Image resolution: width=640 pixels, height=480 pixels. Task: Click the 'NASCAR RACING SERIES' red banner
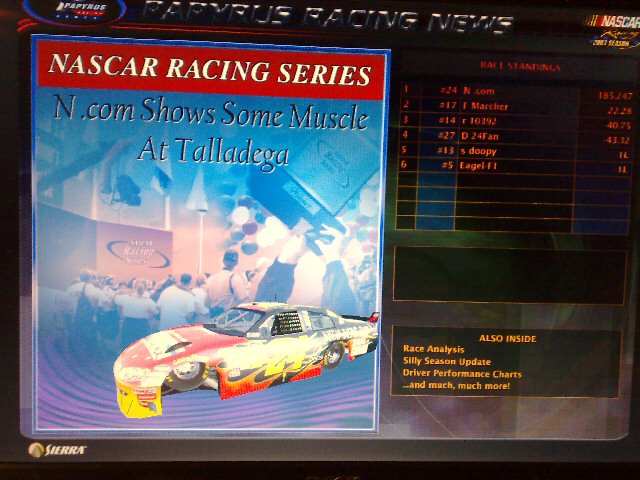211,69
